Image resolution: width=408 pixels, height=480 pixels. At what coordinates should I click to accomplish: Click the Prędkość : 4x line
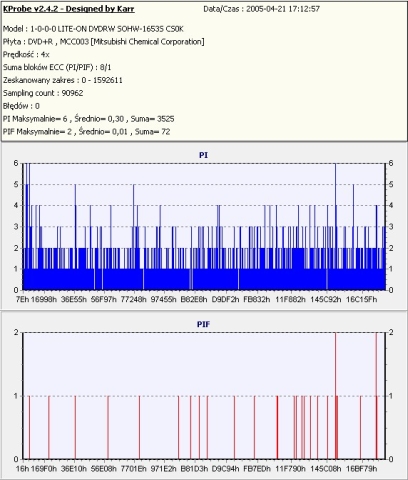[x=26, y=55]
